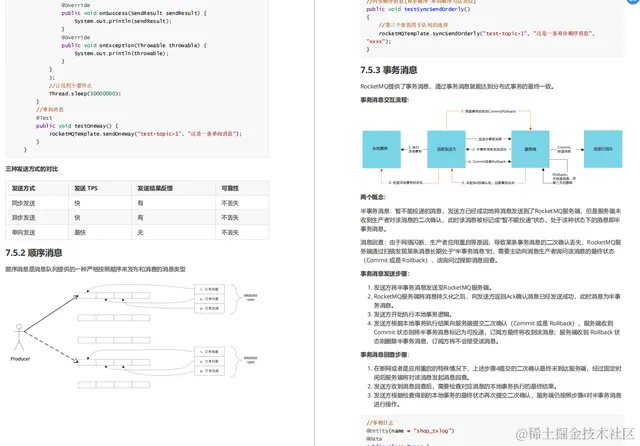Click the Producer stick figure in the diagram
Image resolution: width=640 pixels, height=446 pixels.
click(x=19, y=337)
